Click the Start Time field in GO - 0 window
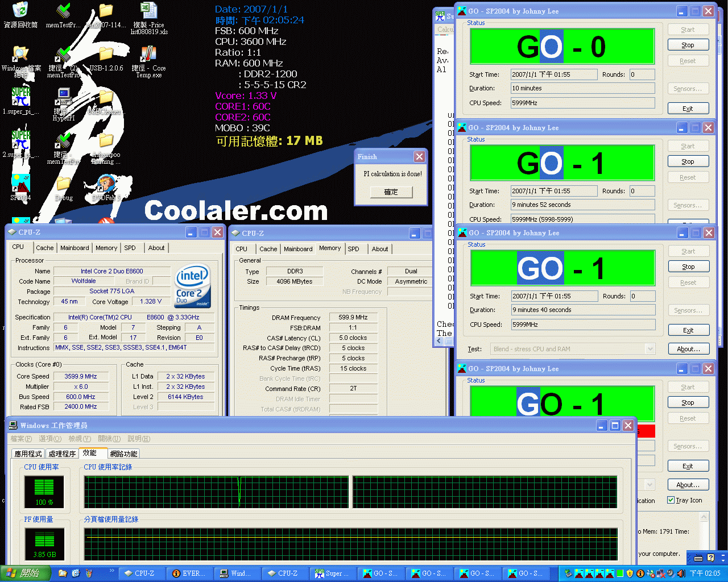 (x=553, y=74)
